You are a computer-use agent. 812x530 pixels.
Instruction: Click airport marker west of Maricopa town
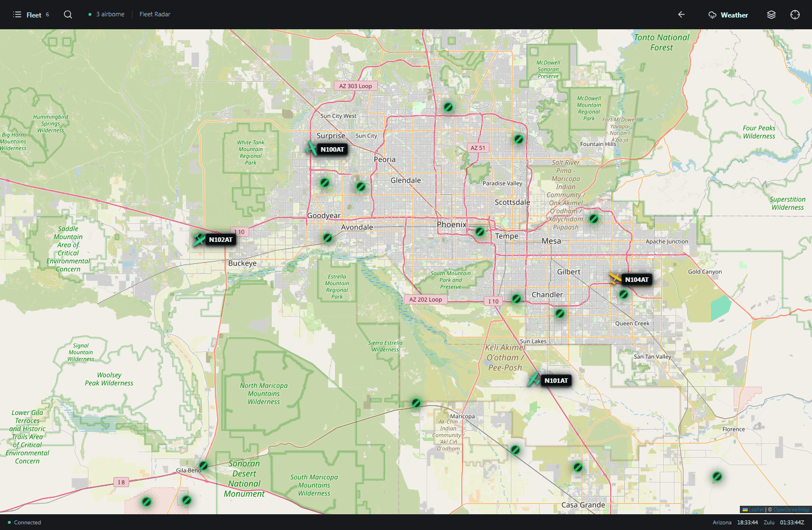[x=416, y=403]
